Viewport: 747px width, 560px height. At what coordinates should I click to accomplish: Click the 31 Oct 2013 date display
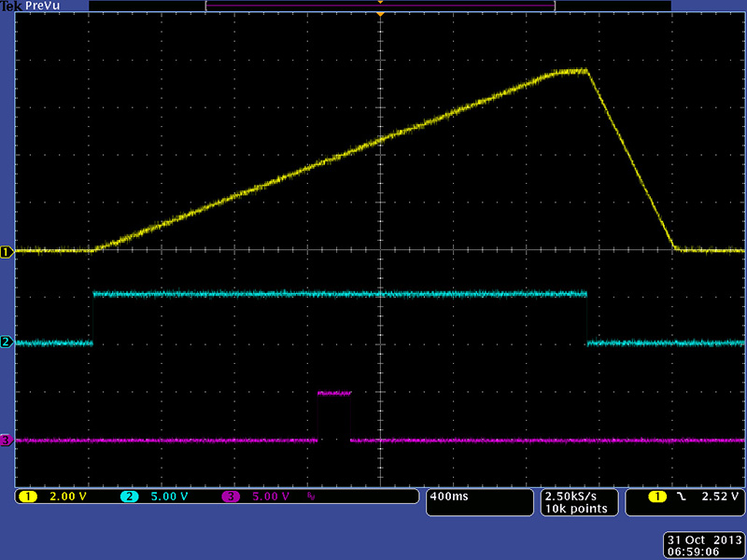(x=703, y=540)
